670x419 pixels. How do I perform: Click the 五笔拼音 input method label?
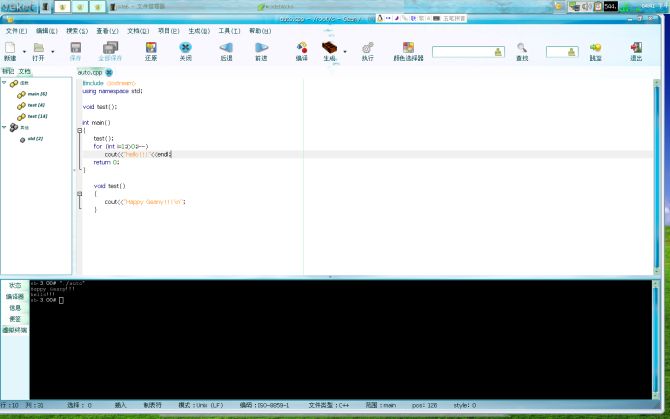(454, 18)
